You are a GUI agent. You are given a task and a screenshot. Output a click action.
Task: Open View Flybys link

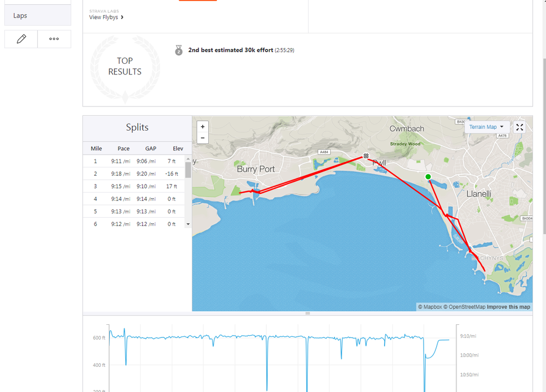(106, 17)
